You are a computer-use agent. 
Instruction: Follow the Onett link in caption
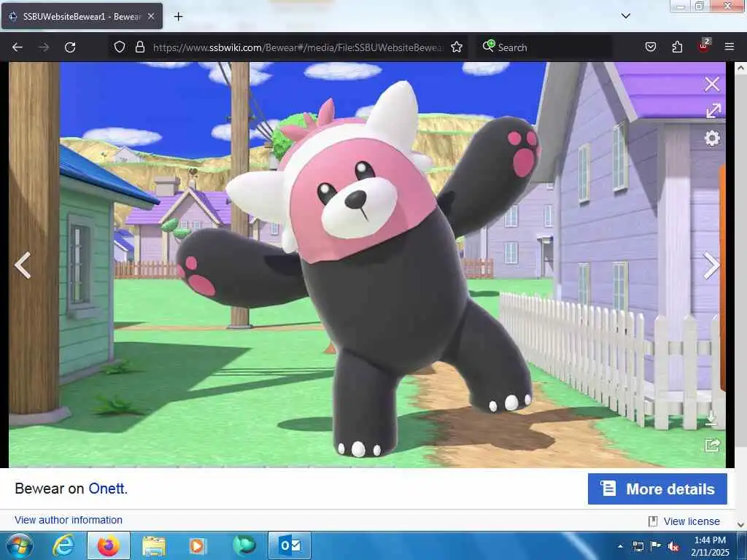click(x=107, y=489)
